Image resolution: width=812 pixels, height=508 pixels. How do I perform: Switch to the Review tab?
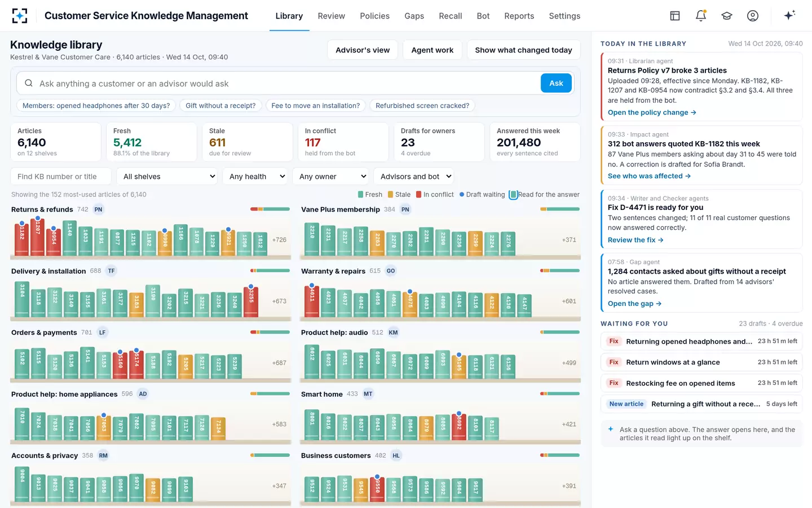(331, 16)
